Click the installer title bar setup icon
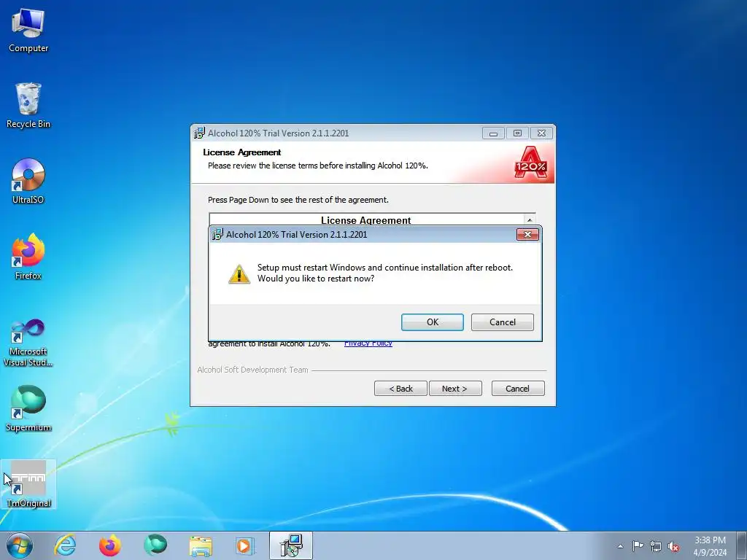 [200, 133]
